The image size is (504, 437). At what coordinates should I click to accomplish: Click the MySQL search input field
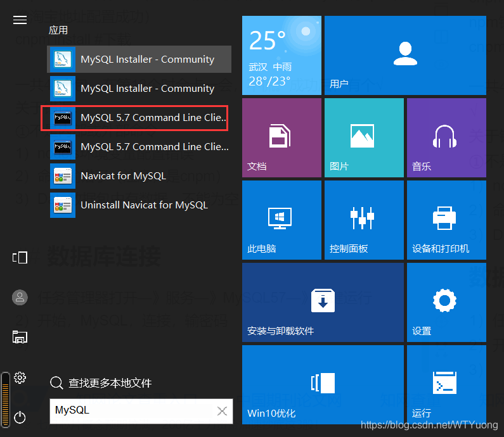coord(141,411)
